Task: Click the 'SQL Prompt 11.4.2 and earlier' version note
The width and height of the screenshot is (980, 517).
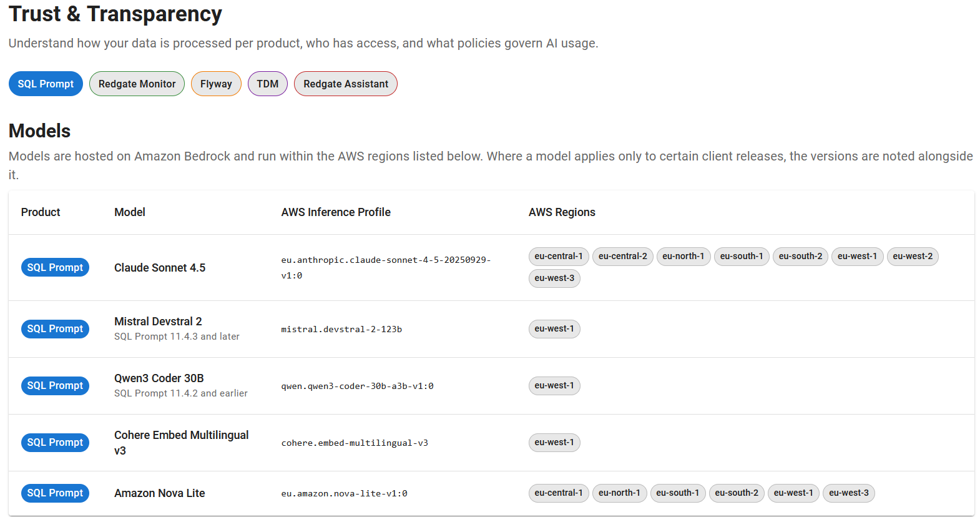Action: (x=181, y=393)
